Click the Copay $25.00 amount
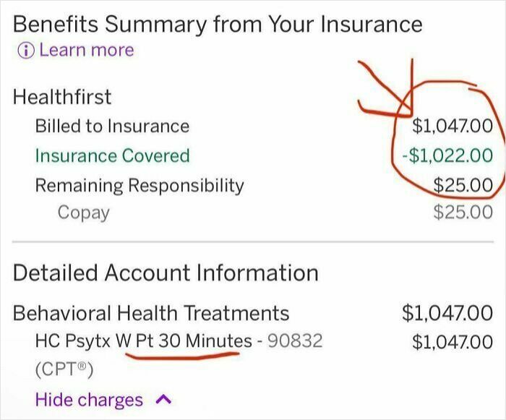 point(463,213)
